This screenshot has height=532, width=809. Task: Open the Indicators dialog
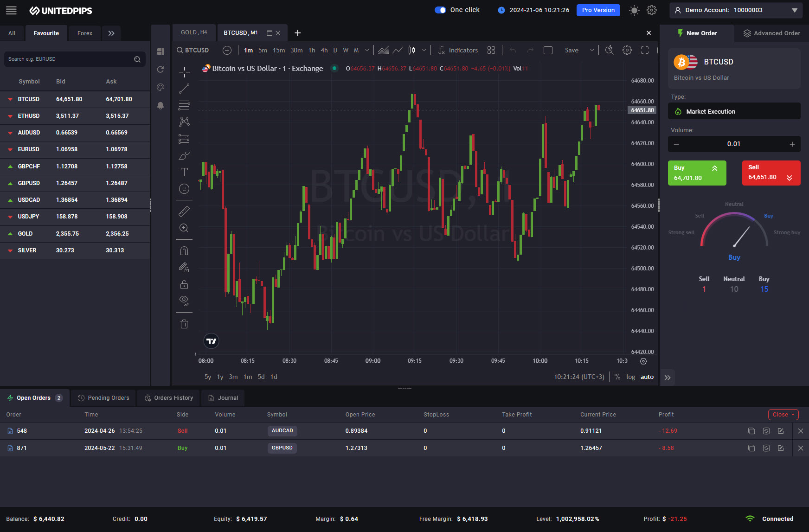click(x=458, y=50)
